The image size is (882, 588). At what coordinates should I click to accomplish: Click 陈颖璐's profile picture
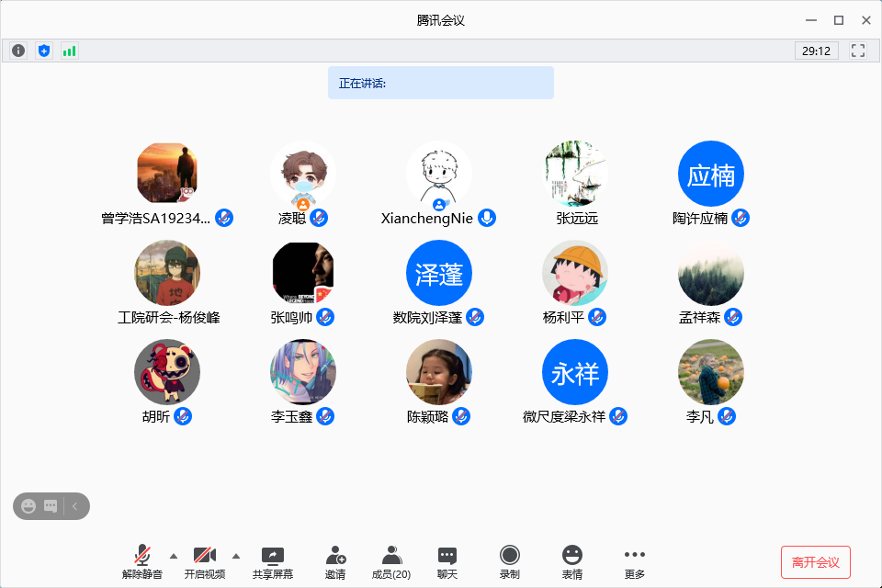[x=439, y=372]
